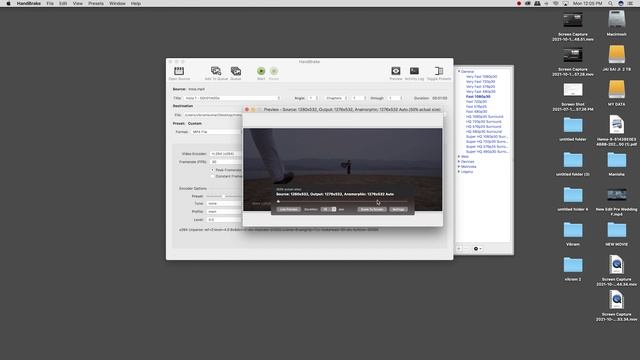Select the HQ 1080p30 Surround preset

coord(484,117)
